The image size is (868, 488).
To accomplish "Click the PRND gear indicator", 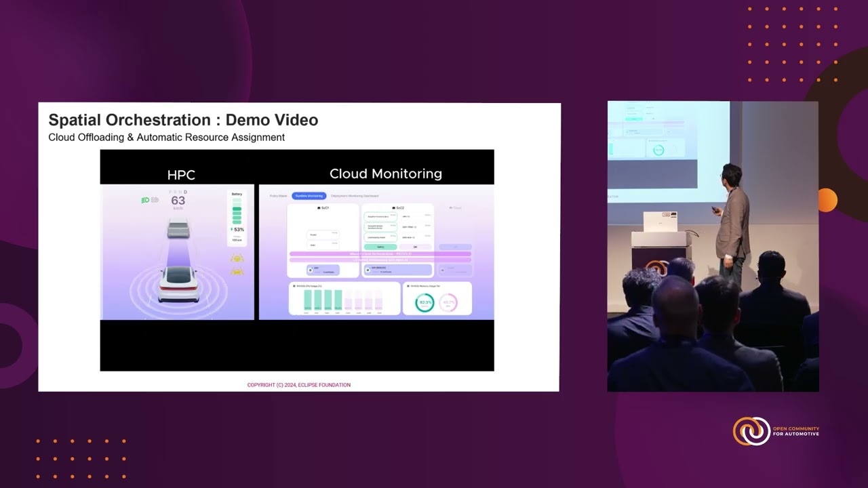I will 178,192.
